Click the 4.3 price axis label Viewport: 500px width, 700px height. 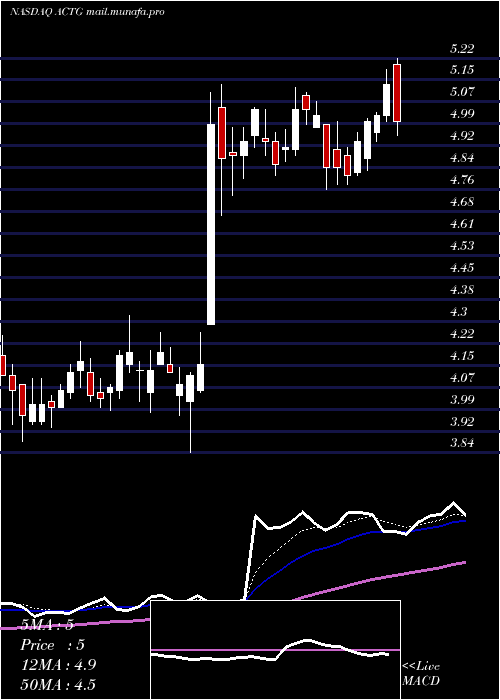[x=459, y=312]
